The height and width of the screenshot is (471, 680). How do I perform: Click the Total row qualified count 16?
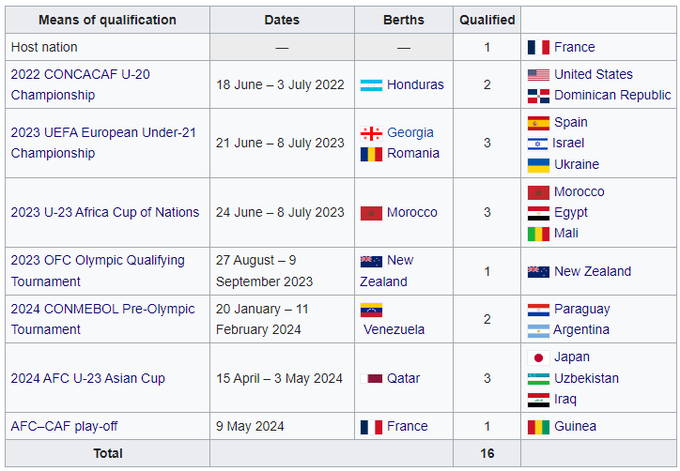point(487,453)
